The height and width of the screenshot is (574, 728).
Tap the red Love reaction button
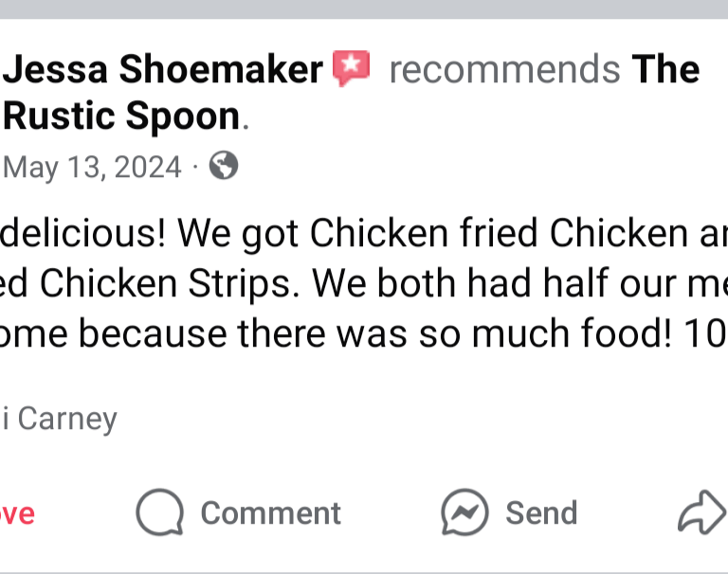point(16,513)
